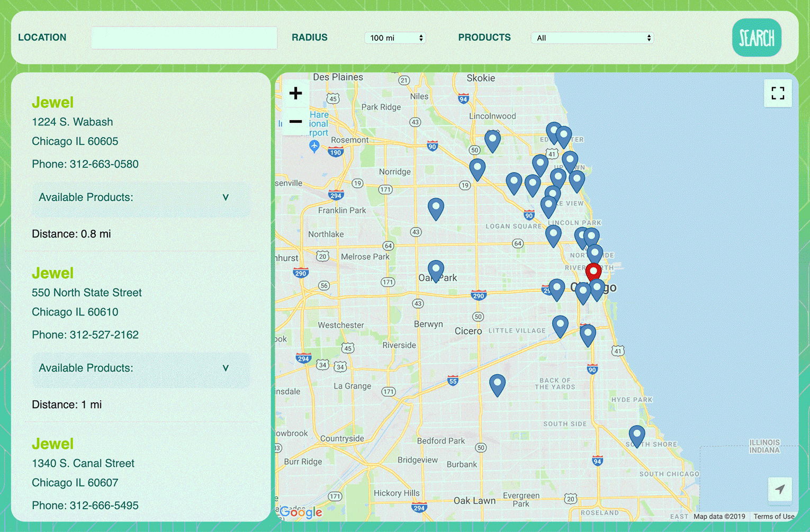Click the Distance: 0.8 mi text
Screen dimensions: 810x532
(71, 234)
